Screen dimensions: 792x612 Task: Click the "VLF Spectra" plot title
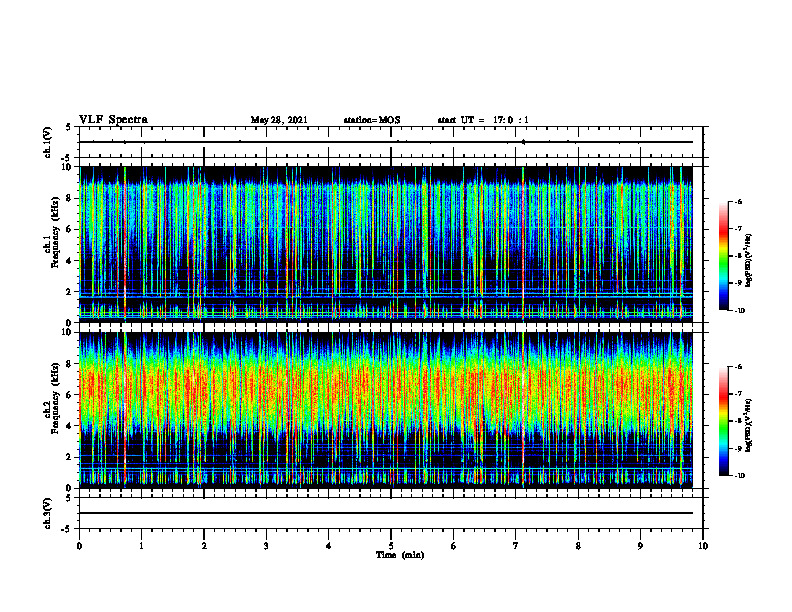pos(113,120)
